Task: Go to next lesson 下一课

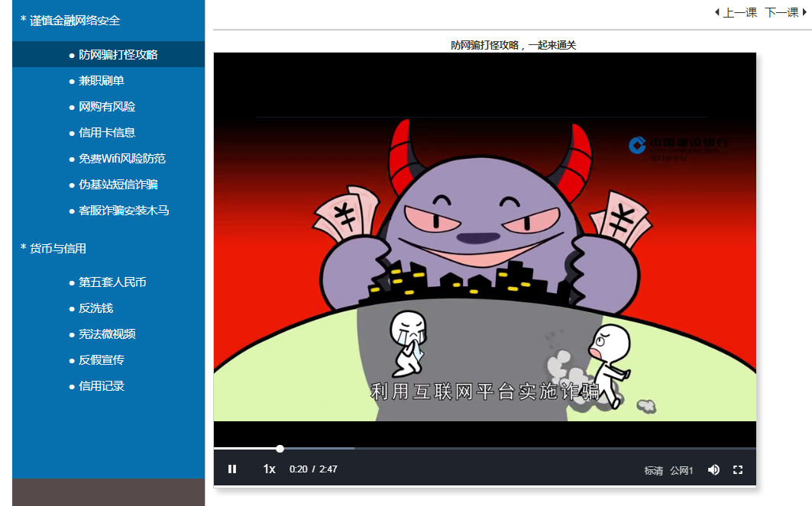Action: pos(785,12)
